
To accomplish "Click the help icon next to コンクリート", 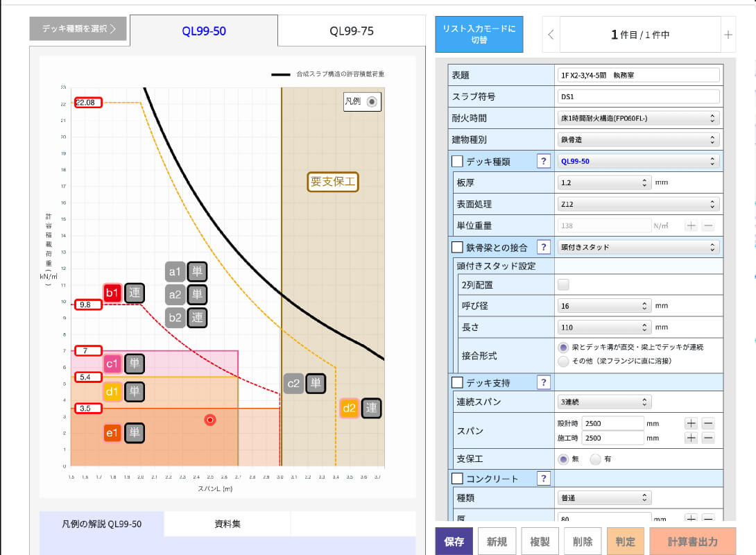I will (544, 478).
